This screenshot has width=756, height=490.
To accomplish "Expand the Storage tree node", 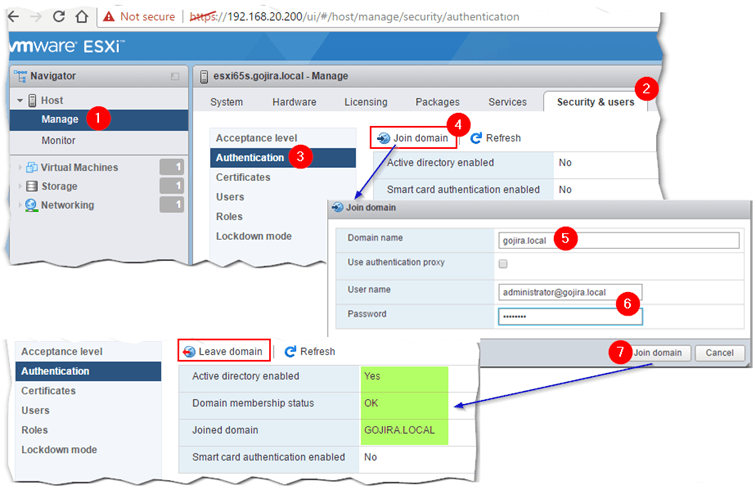I will [x=20, y=186].
